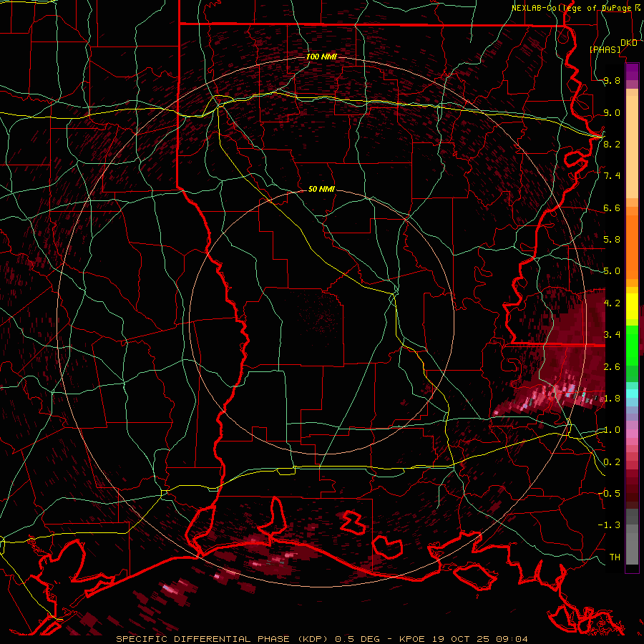Select the 3.4 value on the scale
The image size is (644, 644).
[x=612, y=335]
